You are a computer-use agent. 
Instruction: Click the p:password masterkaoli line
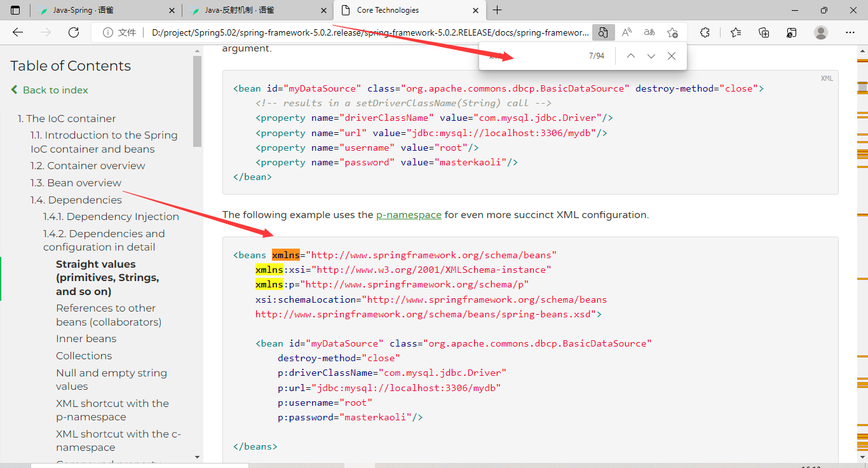pyautogui.click(x=350, y=417)
